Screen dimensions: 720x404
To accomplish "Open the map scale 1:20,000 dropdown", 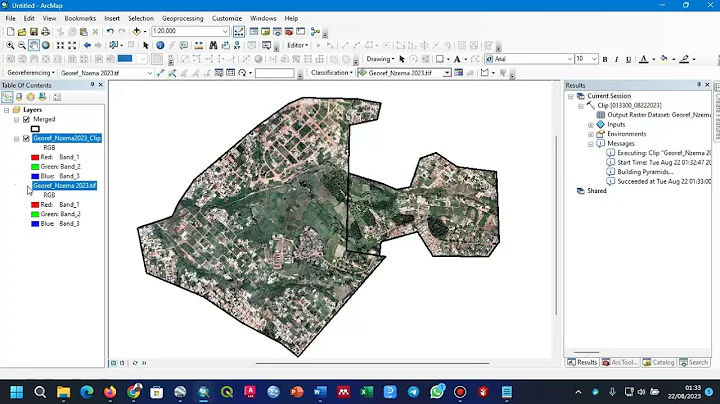I will coord(225,31).
